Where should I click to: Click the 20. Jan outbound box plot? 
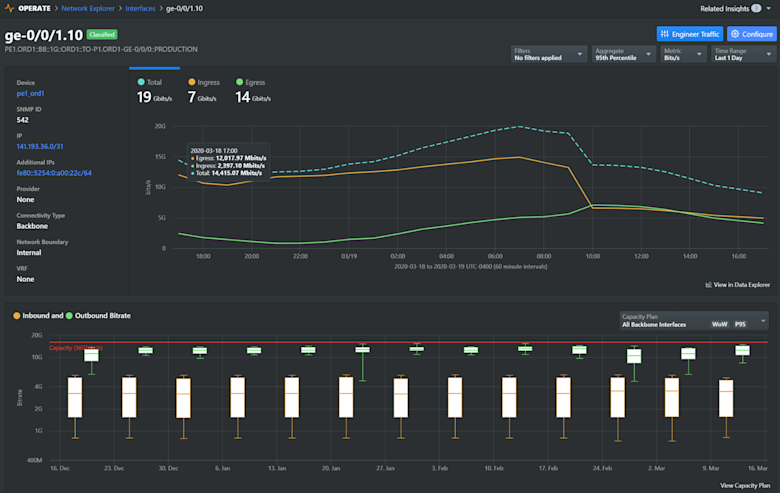coord(363,350)
